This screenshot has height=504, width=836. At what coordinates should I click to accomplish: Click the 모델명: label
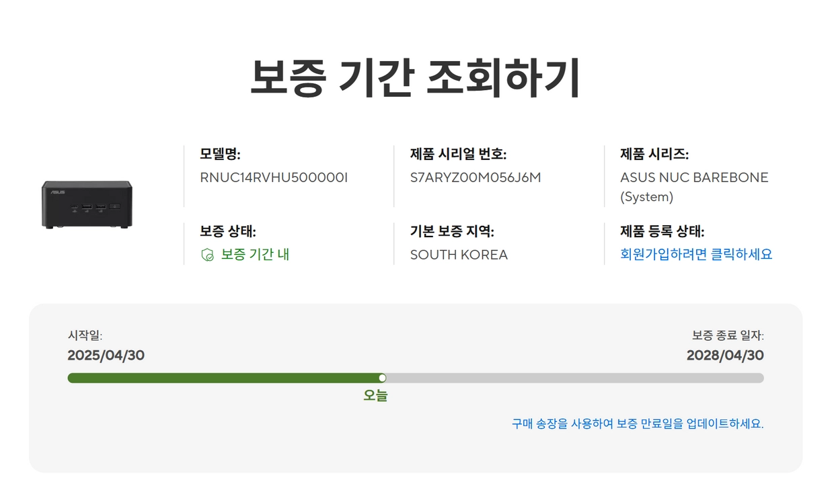(x=220, y=155)
